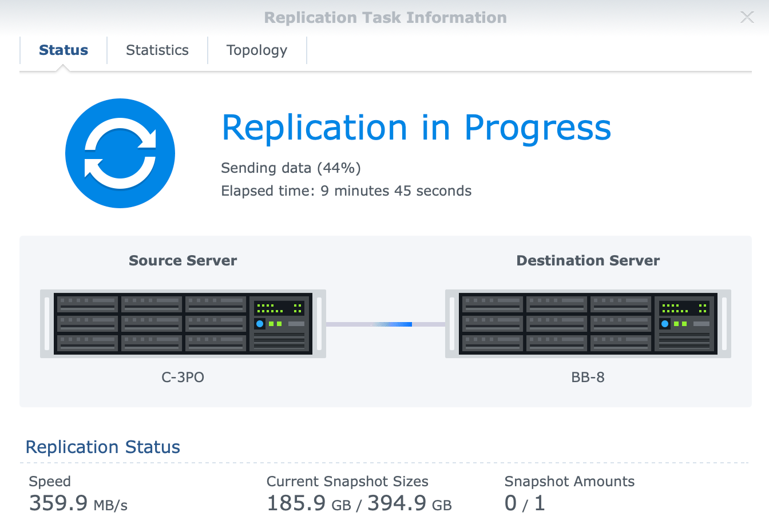
Task: Click the Destination Server label
Action: click(588, 261)
